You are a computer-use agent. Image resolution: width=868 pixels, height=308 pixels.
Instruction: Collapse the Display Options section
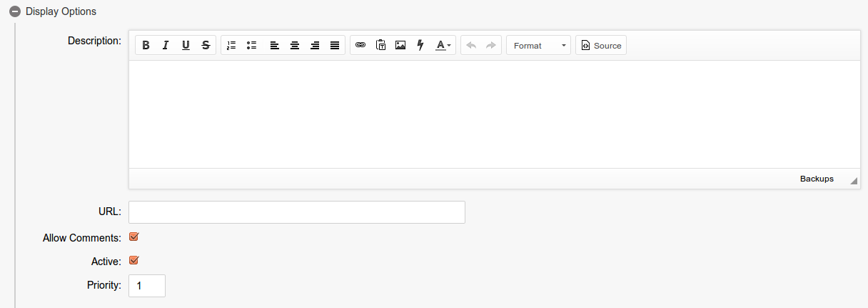click(15, 12)
